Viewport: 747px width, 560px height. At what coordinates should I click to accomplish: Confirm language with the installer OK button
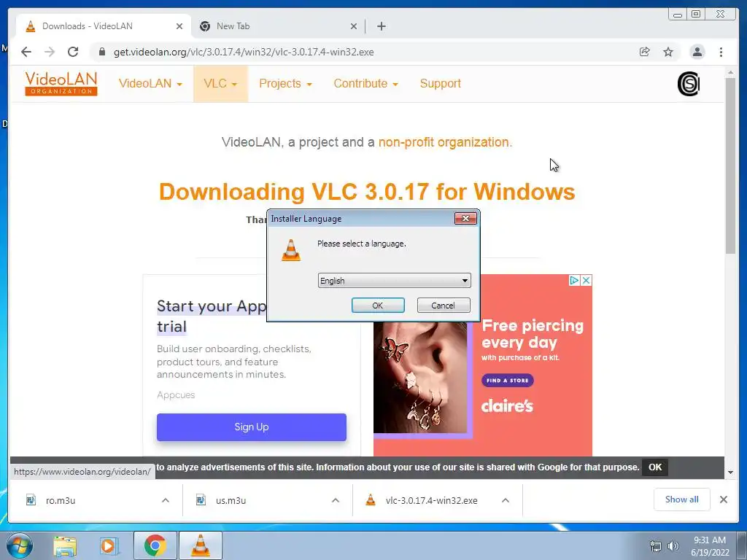378,306
